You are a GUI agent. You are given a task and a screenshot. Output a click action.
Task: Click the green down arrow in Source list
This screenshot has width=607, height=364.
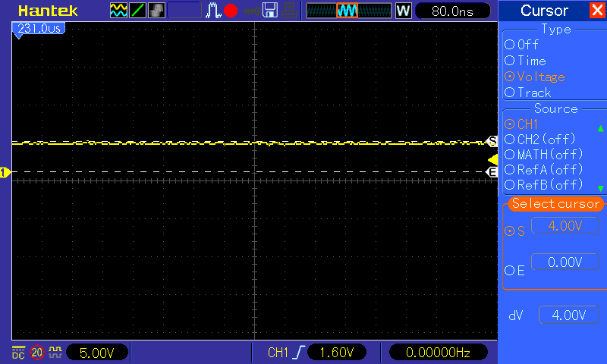click(600, 188)
